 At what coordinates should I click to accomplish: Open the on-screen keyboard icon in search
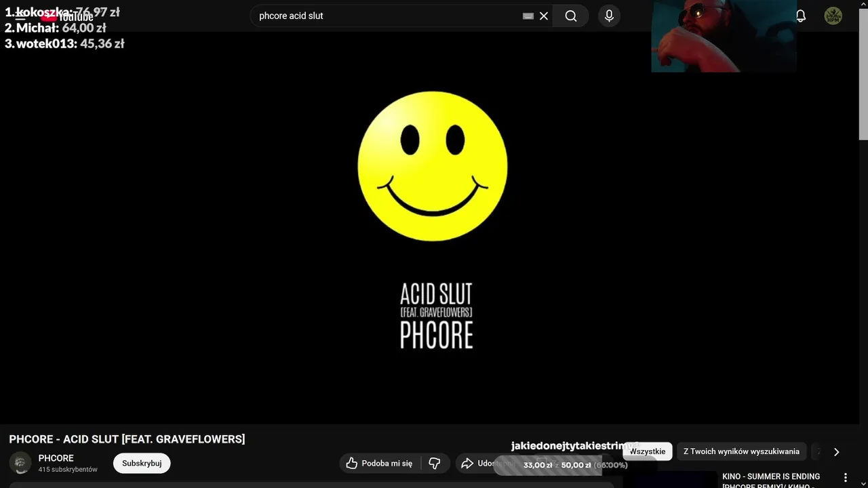pos(528,16)
